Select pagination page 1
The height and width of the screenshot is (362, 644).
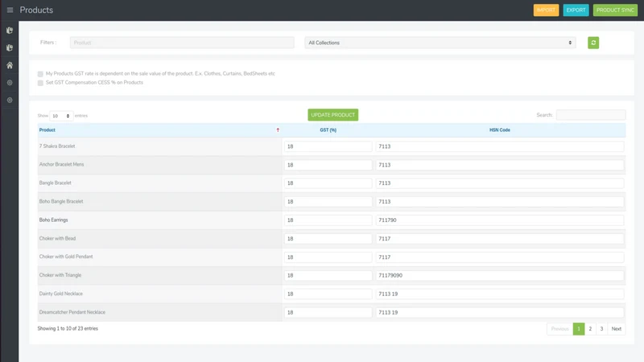(578, 329)
